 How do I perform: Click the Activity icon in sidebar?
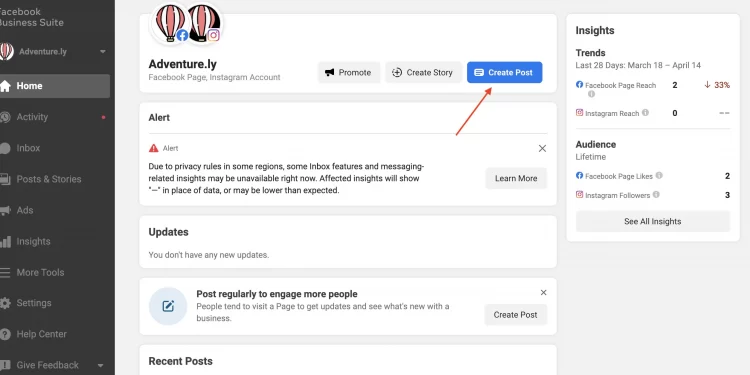(x=5, y=117)
